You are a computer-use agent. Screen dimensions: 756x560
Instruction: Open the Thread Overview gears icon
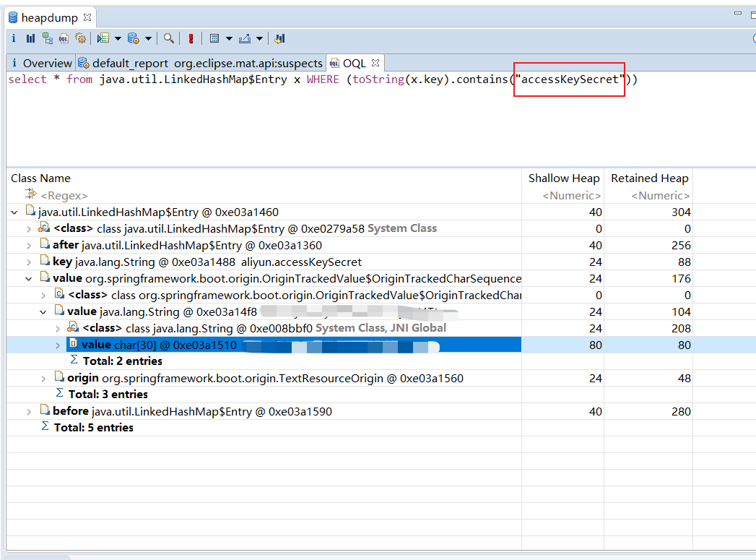pos(81,38)
